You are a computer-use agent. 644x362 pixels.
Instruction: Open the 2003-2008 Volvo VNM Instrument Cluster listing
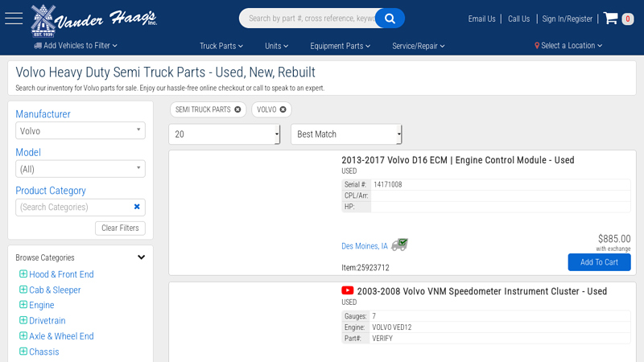point(481,291)
